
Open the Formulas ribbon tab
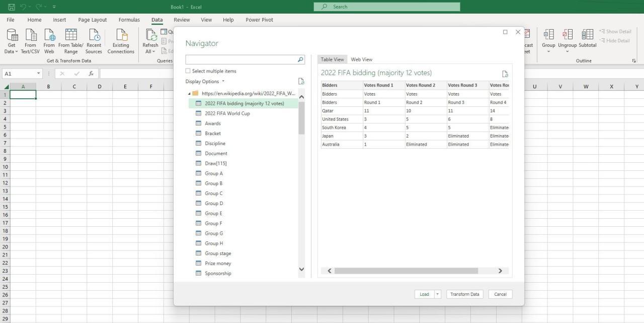(x=129, y=20)
